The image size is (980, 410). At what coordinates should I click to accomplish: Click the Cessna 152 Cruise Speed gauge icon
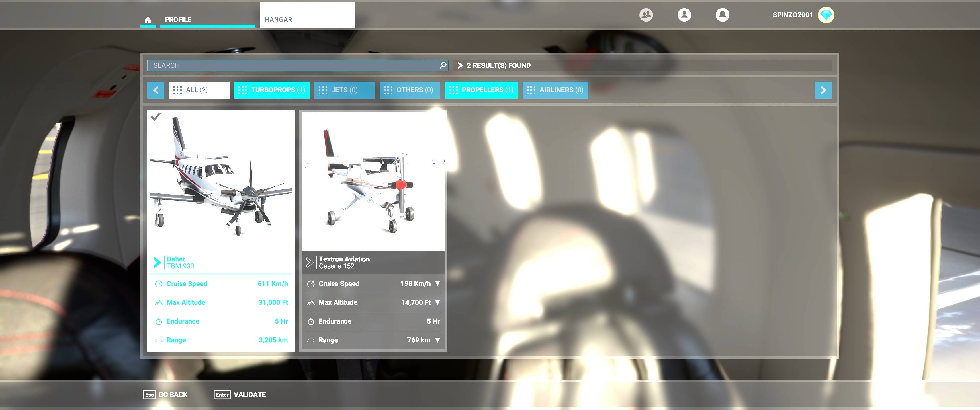pos(311,283)
